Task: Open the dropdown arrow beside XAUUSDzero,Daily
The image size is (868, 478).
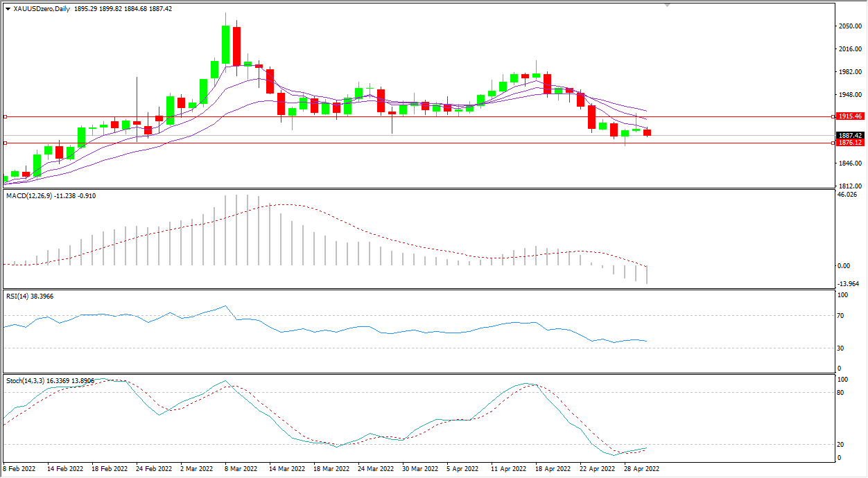Action: [x=8, y=9]
